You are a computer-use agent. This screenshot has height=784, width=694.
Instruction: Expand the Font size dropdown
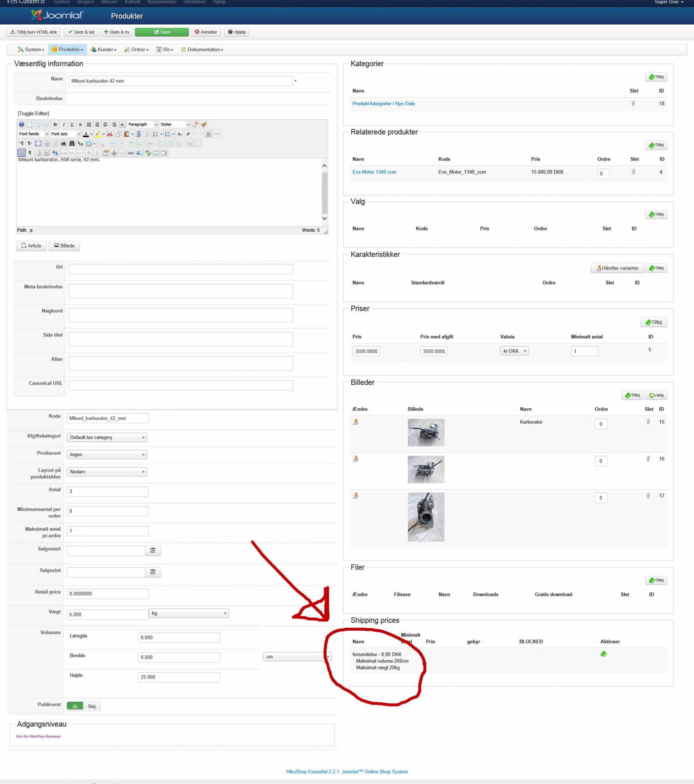click(65, 134)
